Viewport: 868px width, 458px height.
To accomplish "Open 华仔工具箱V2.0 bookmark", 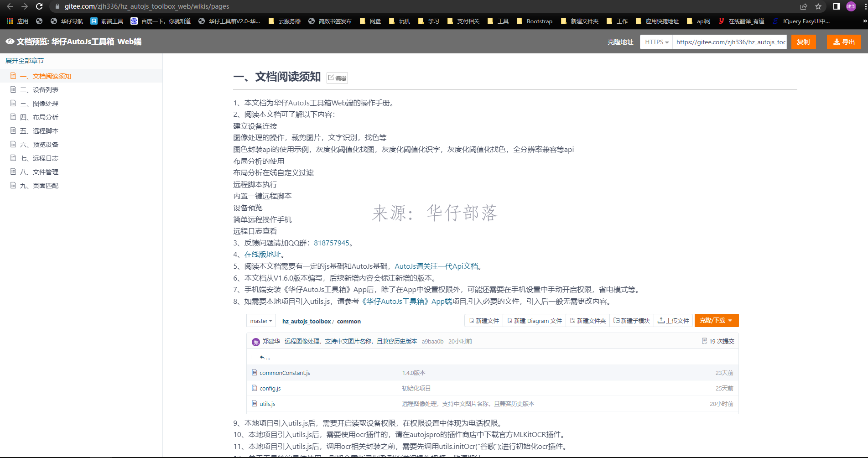I will point(229,21).
